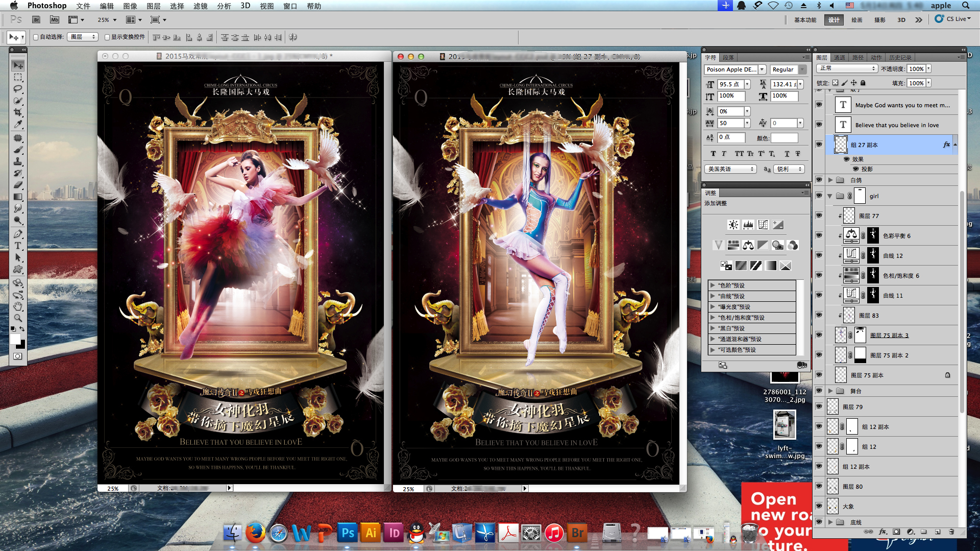Expand the 白鸽 layer group
Image resolution: width=980 pixels, height=551 pixels.
pos(830,180)
